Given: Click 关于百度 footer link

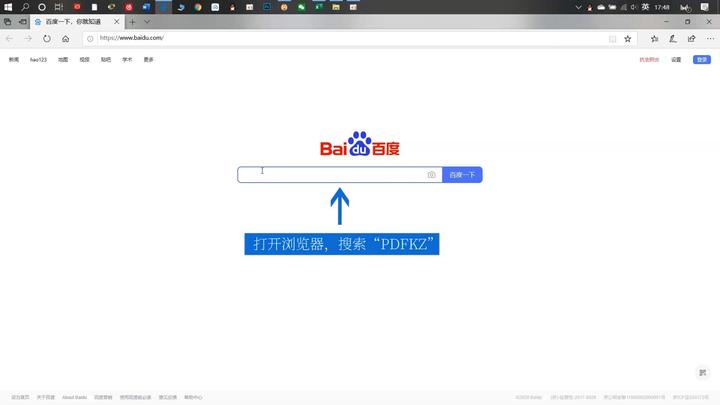Looking at the screenshot, I should [45, 398].
